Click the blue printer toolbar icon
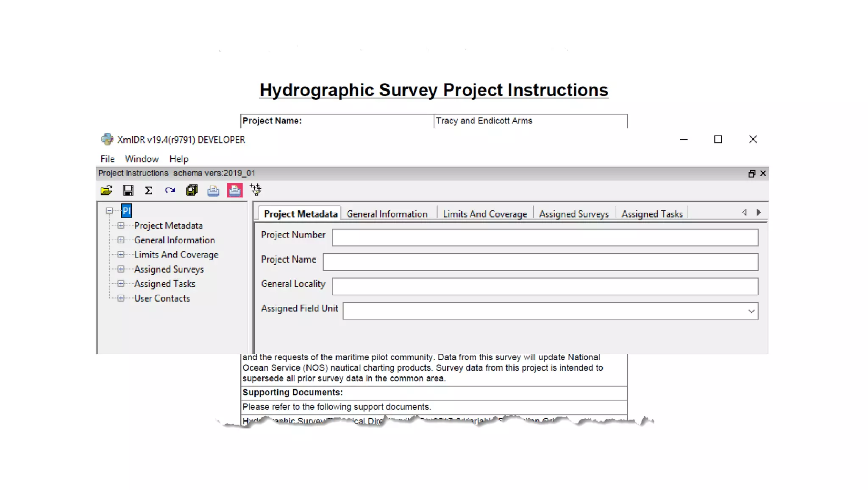The height and width of the screenshot is (490, 868). 213,191
